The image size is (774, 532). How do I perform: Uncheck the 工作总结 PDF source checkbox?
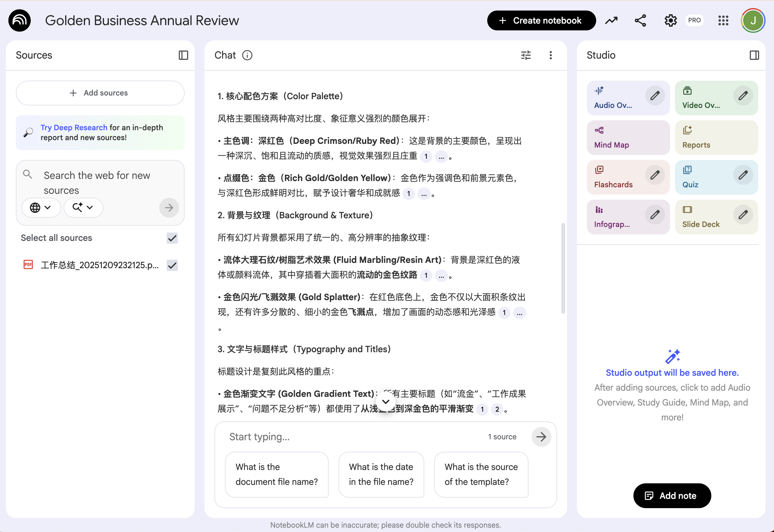tap(172, 265)
